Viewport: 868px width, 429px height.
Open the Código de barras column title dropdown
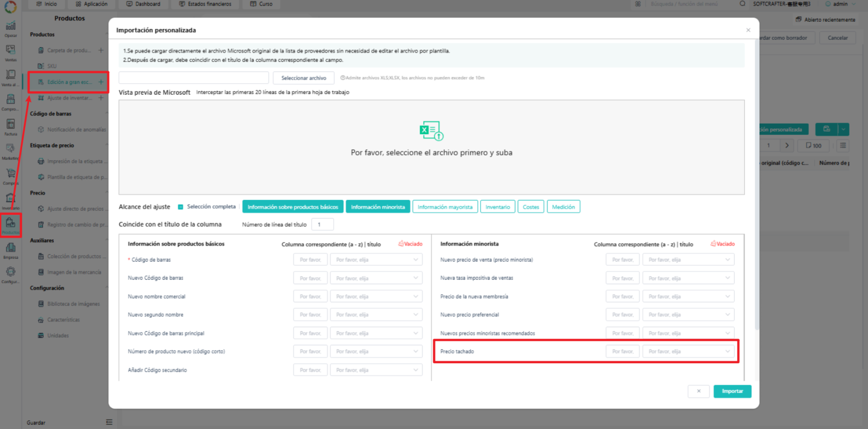tap(376, 259)
